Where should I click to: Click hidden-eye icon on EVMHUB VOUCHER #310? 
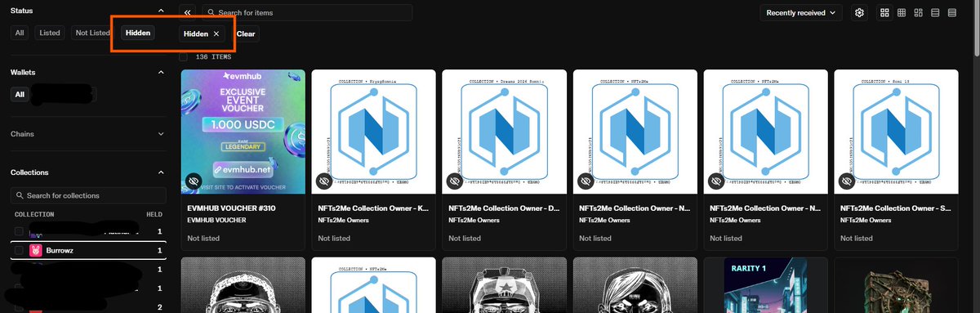194,181
